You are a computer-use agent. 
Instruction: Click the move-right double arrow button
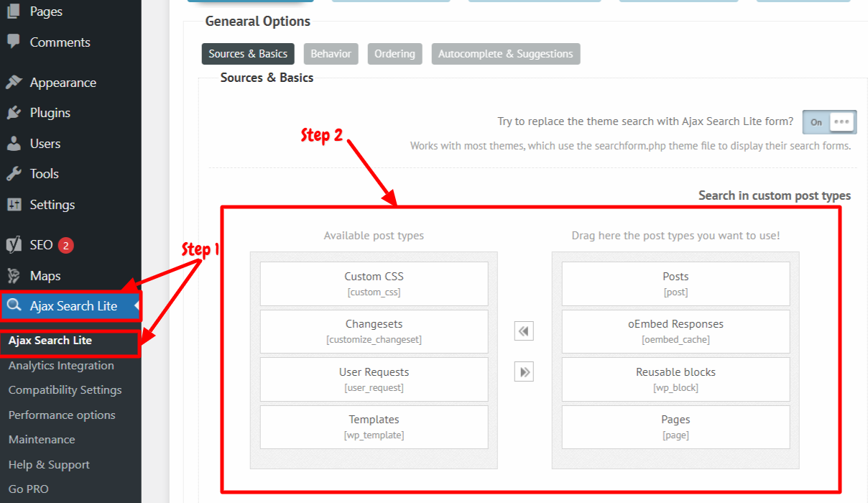coord(524,372)
